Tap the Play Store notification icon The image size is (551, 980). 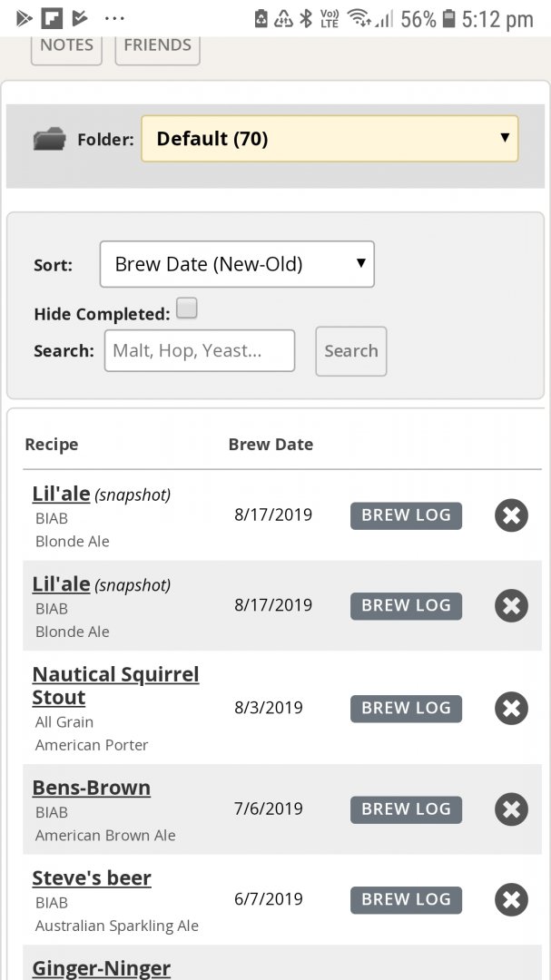[24, 19]
